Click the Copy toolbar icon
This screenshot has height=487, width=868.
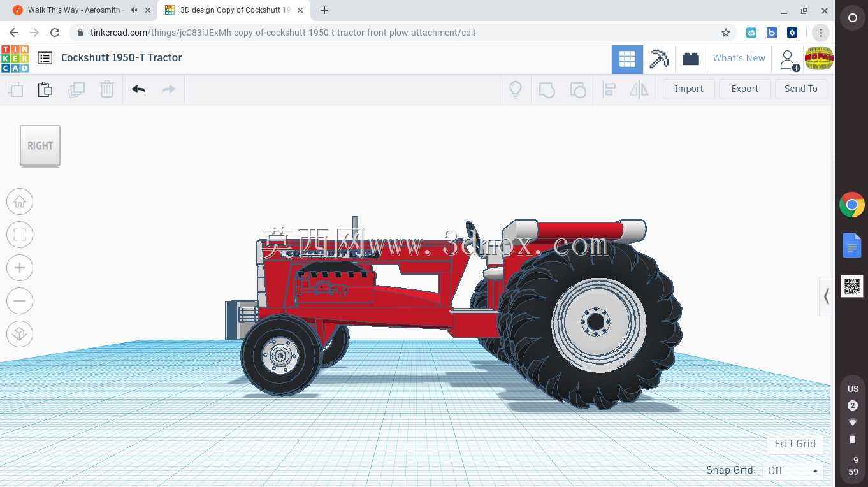15,89
